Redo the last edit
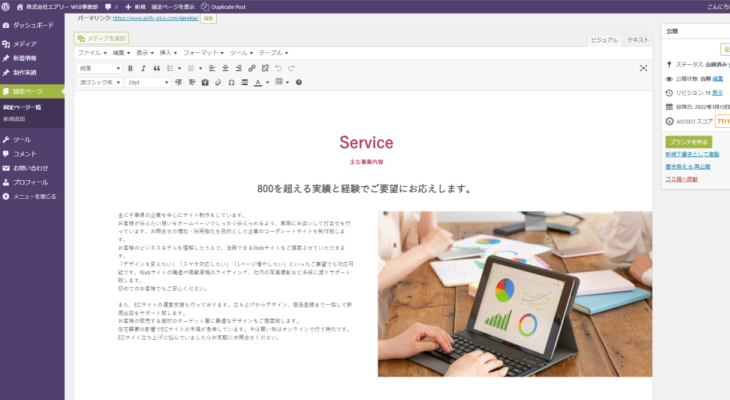 (x=291, y=68)
